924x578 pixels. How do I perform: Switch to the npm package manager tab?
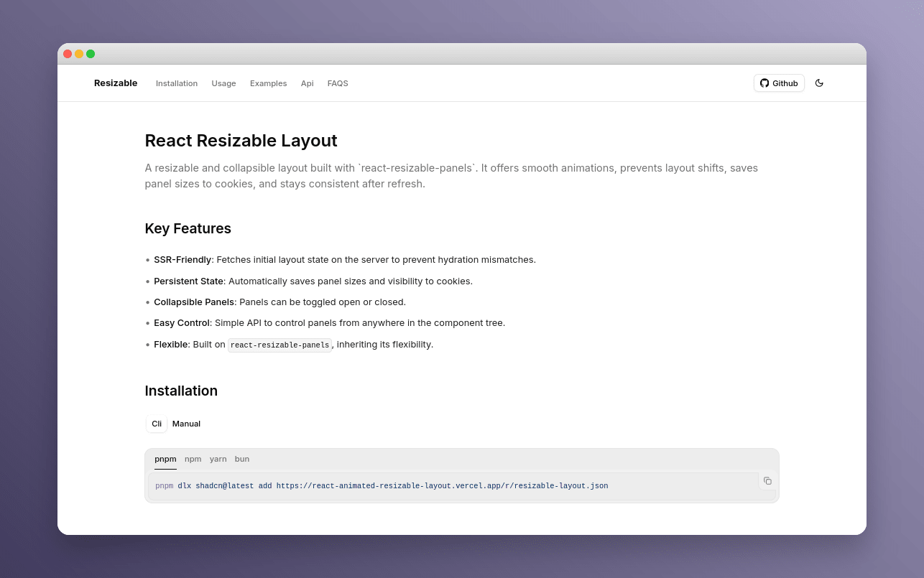(193, 459)
